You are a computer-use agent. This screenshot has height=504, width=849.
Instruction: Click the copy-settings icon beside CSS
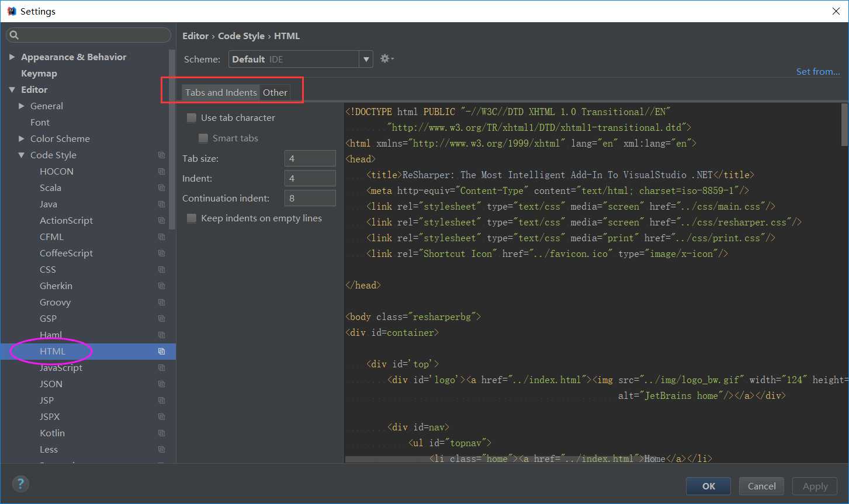point(161,269)
